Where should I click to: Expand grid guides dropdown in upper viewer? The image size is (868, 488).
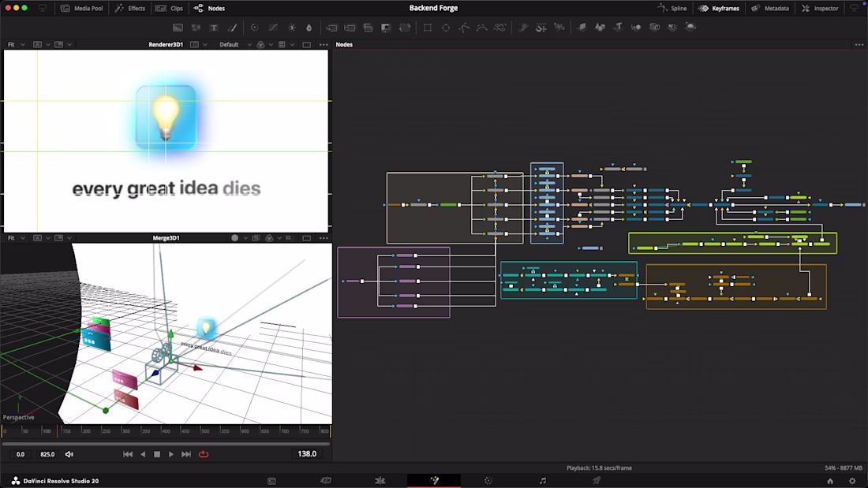[x=292, y=44]
